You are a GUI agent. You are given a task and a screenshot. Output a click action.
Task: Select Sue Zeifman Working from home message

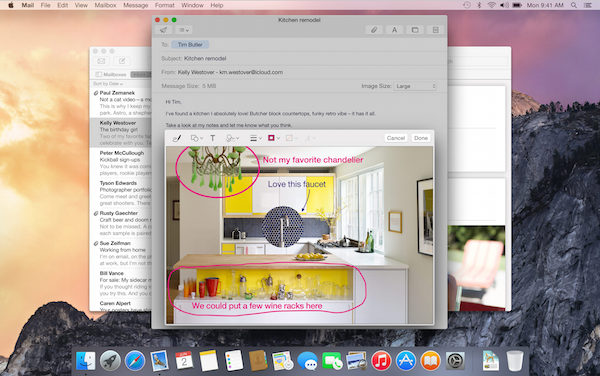click(121, 253)
